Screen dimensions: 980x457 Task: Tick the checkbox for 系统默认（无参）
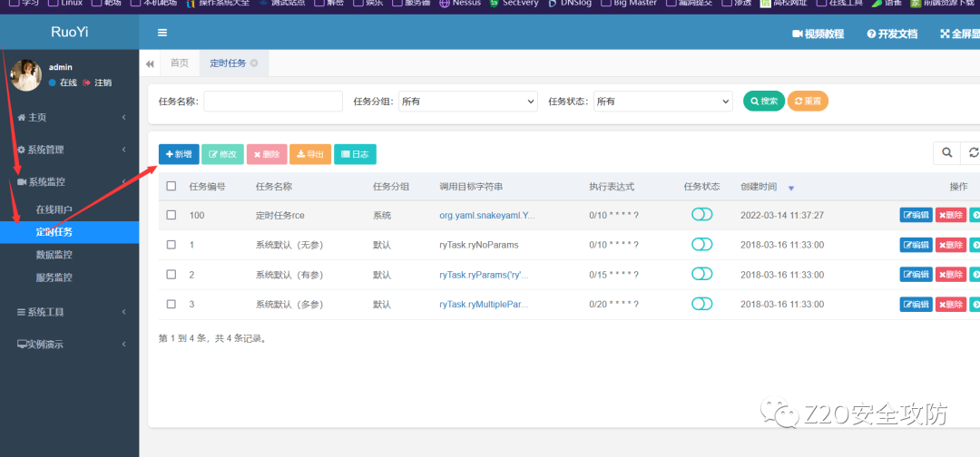pos(171,245)
